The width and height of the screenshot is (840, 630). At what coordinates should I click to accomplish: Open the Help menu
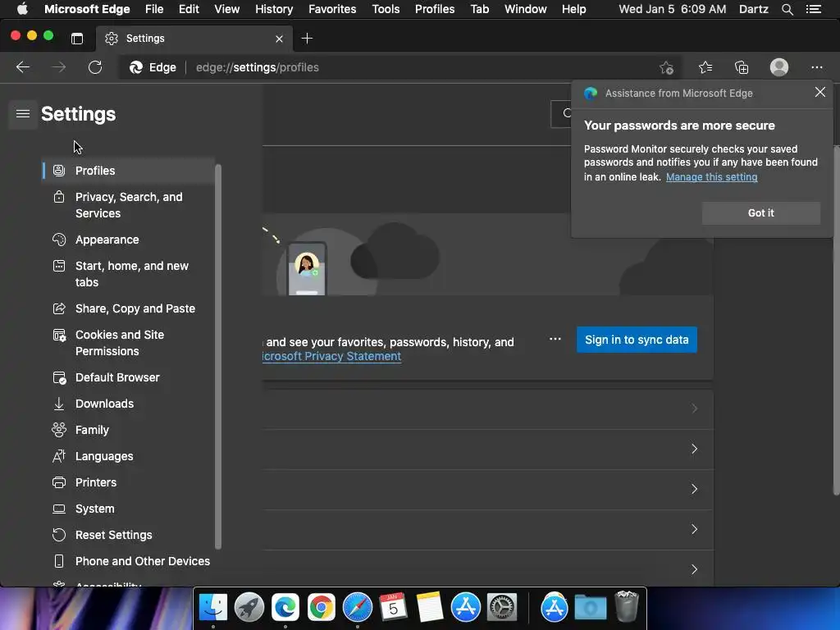[573, 9]
